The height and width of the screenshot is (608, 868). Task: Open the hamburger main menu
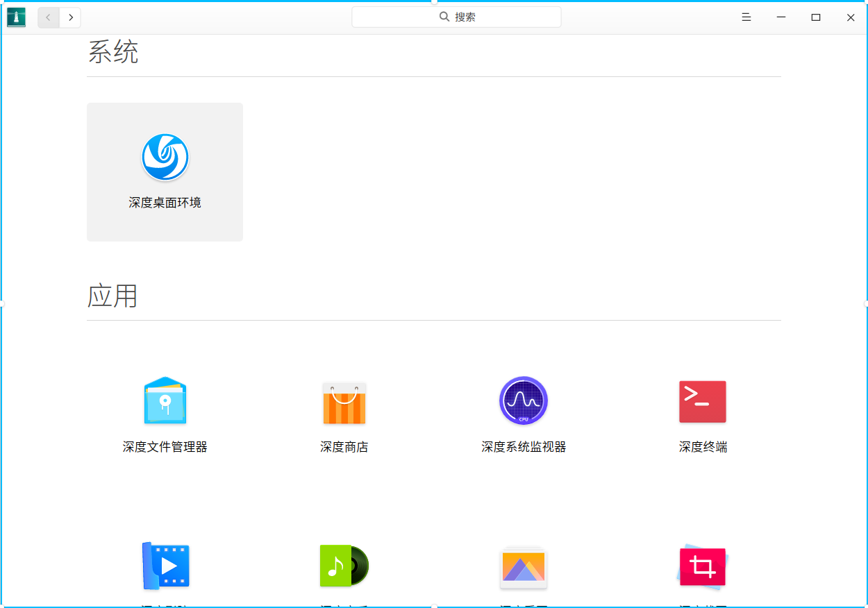point(746,17)
